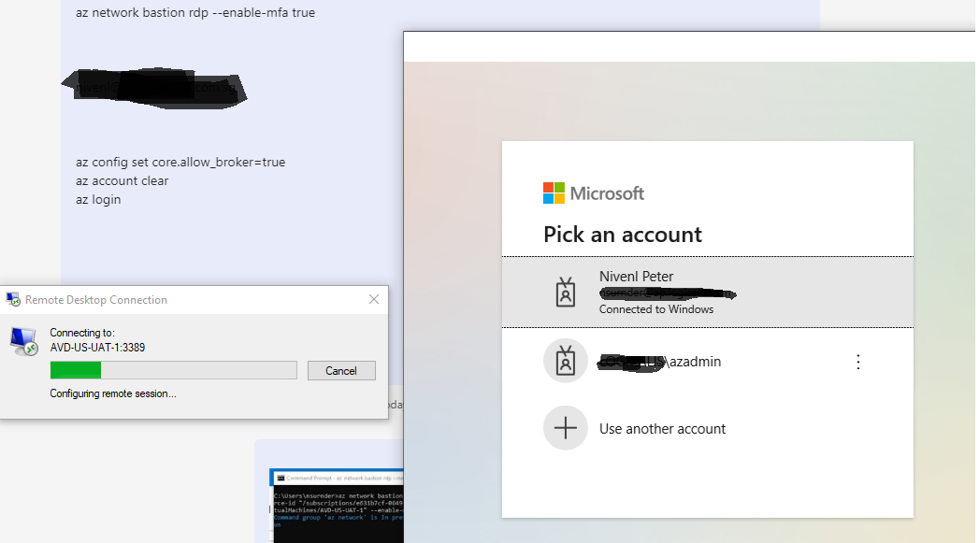Click the Microsoft logo
980x543 pixels.
pyautogui.click(x=594, y=193)
